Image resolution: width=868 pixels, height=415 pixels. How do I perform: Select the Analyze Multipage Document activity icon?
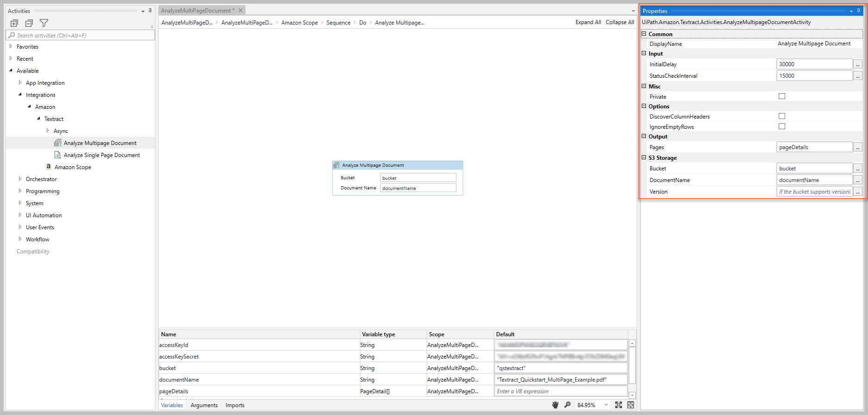coord(58,143)
